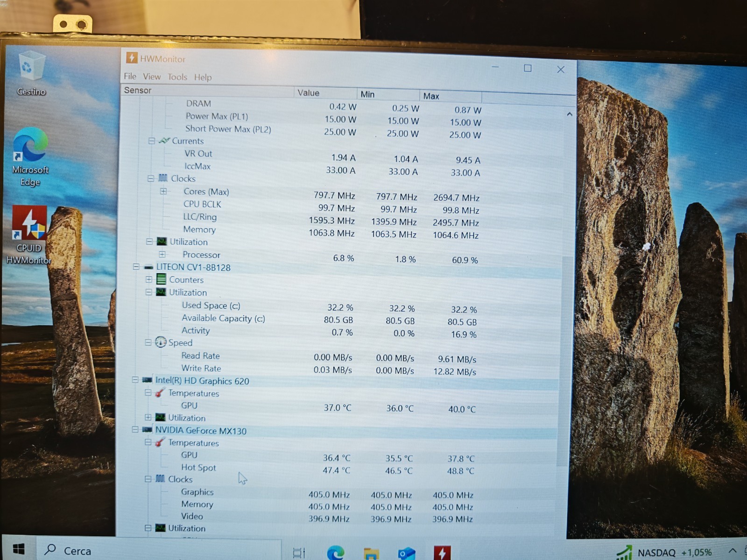Click the Currents waveform icon
Image resolution: width=747 pixels, height=560 pixels.
pos(164,140)
